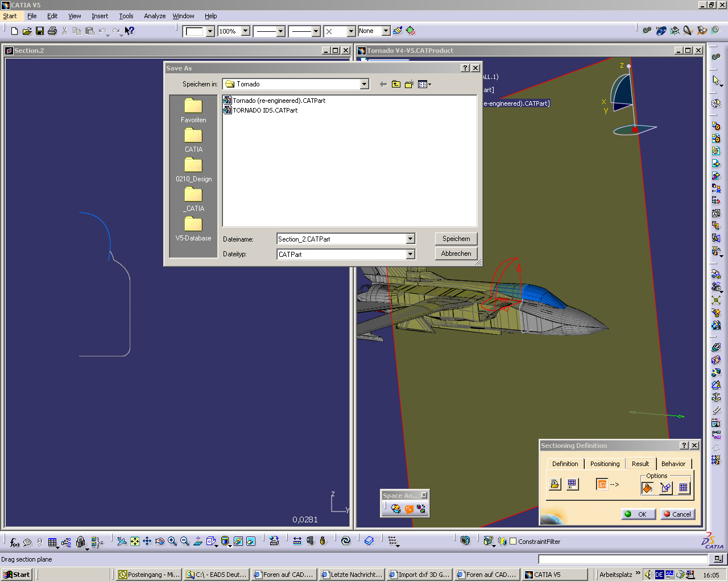
Task: Click the first Options section fill icon
Action: [x=647, y=488]
